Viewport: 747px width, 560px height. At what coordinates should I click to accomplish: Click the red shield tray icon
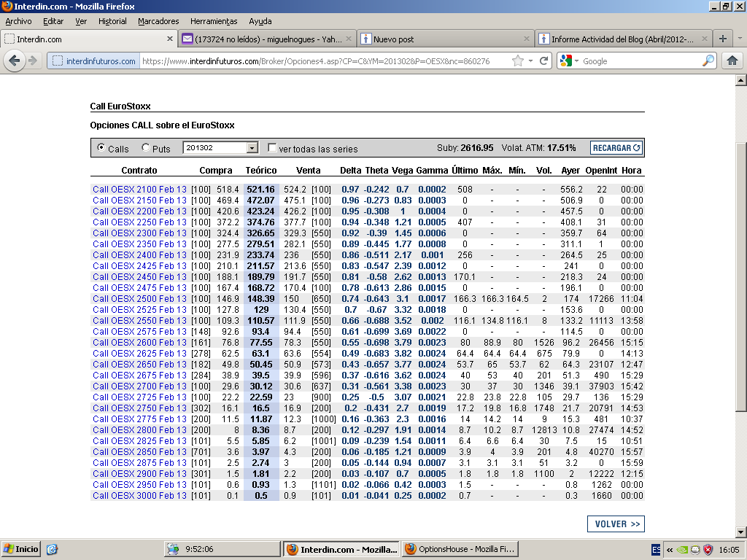pos(708,549)
